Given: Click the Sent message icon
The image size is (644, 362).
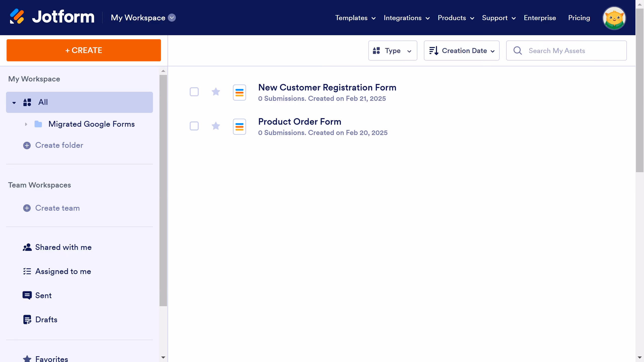Looking at the screenshot, I should pos(27,295).
